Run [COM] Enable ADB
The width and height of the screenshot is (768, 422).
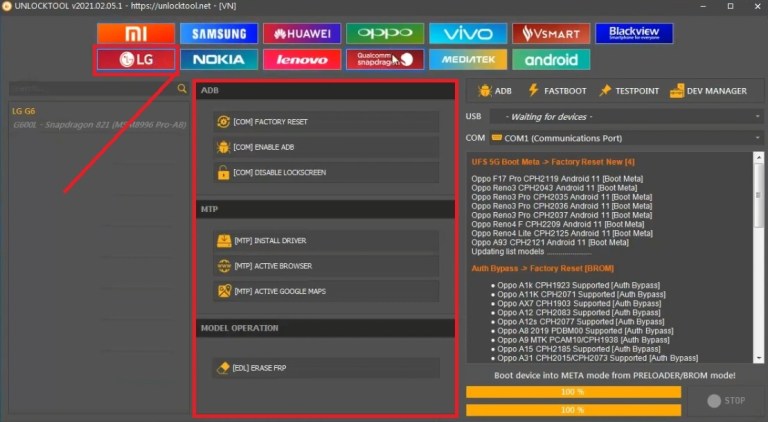pos(326,147)
